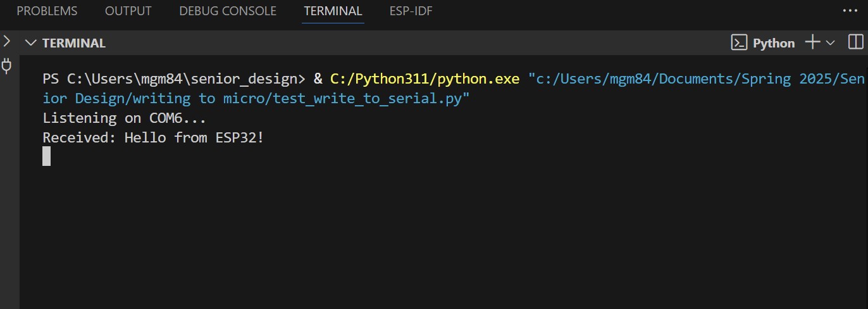Click the 'Received: Hello from ESP32!' output line
The width and height of the screenshot is (868, 309).
[x=152, y=137]
